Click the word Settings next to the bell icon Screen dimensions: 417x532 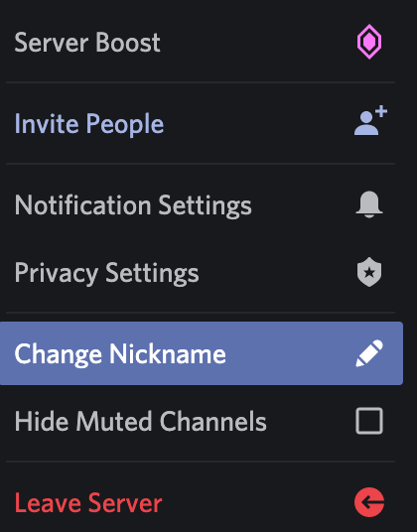(x=205, y=205)
